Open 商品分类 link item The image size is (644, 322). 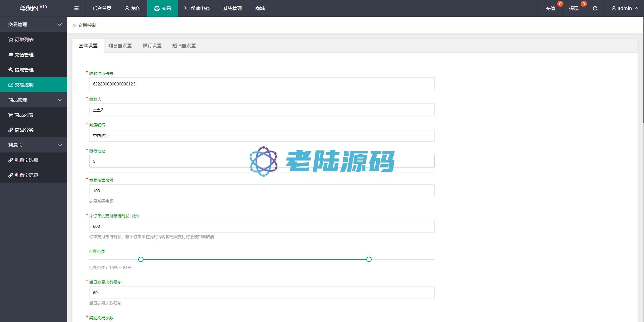pyautogui.click(x=24, y=130)
